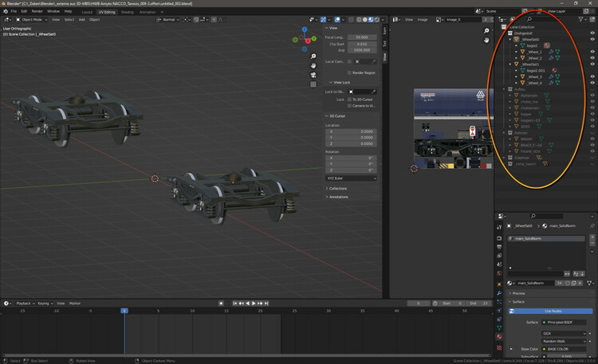The width and height of the screenshot is (598, 364).
Task: Click the pan hand icon in 3D viewport
Action: coord(313,65)
